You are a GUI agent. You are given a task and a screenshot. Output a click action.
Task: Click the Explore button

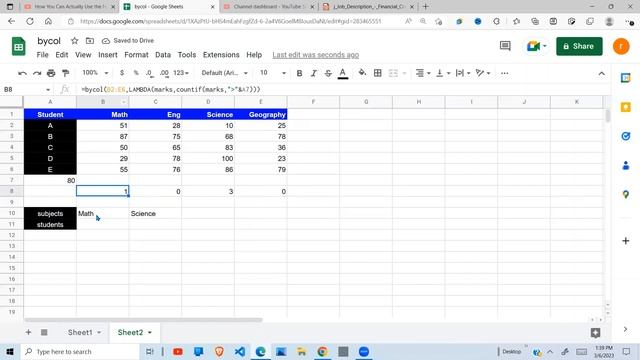(x=595, y=333)
